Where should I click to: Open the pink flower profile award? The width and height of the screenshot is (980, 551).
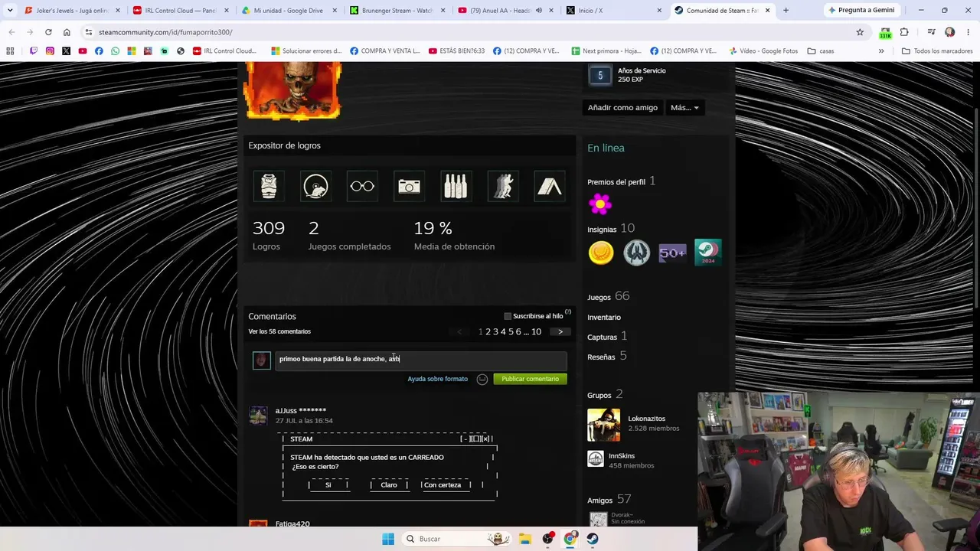tap(600, 204)
